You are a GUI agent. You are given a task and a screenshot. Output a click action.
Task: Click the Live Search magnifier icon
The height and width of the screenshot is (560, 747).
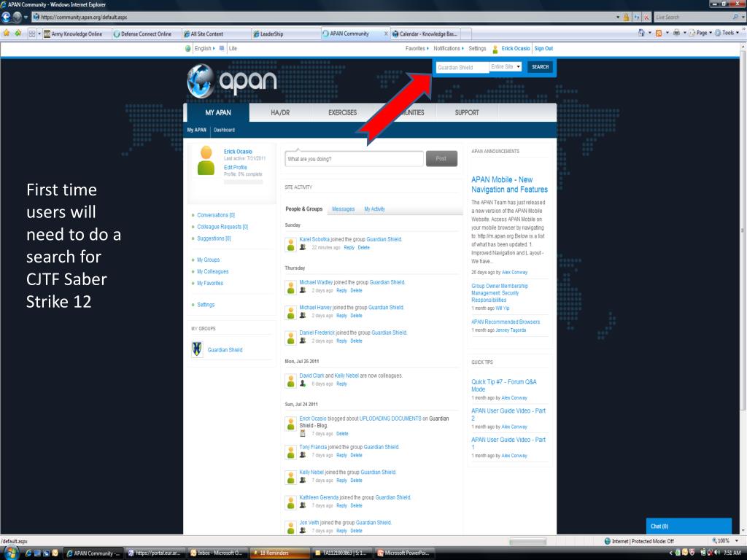735,17
